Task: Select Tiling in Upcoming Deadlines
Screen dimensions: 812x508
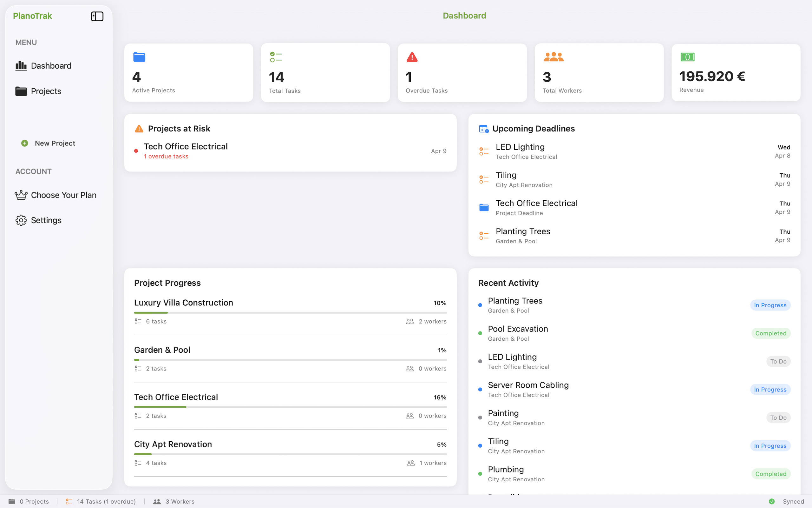Action: point(634,180)
